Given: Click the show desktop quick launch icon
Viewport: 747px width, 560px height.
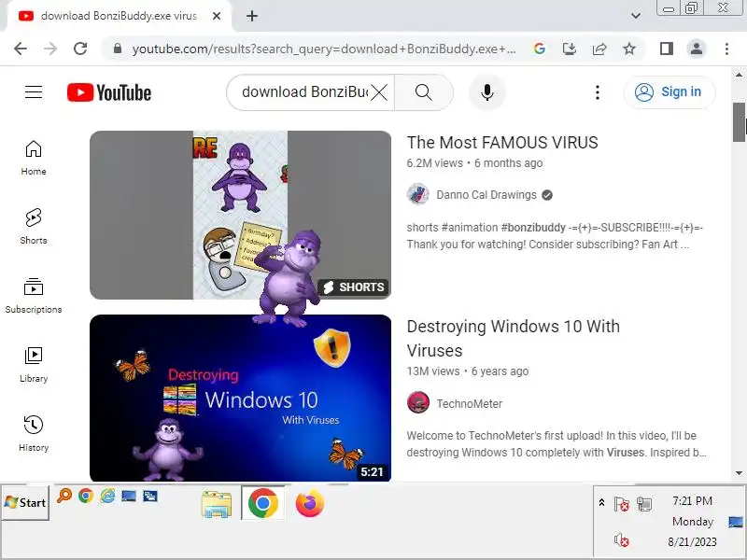Looking at the screenshot, I should tap(129, 496).
